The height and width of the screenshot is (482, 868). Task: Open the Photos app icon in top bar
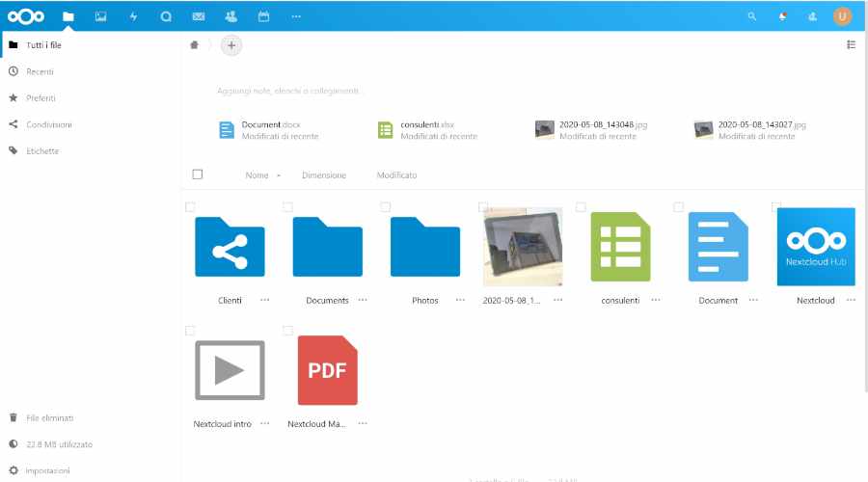pos(100,16)
